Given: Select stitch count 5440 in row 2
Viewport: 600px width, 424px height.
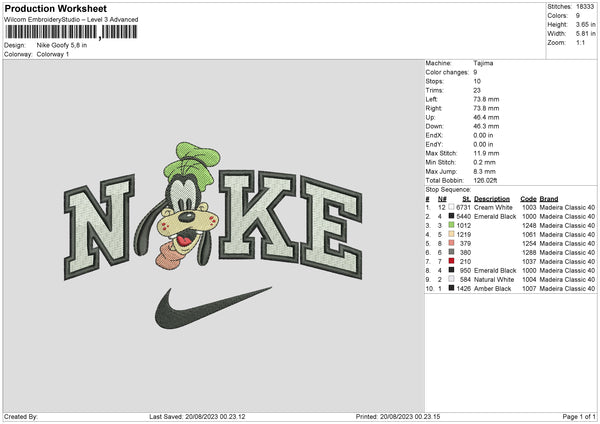Looking at the screenshot, I should [463, 217].
